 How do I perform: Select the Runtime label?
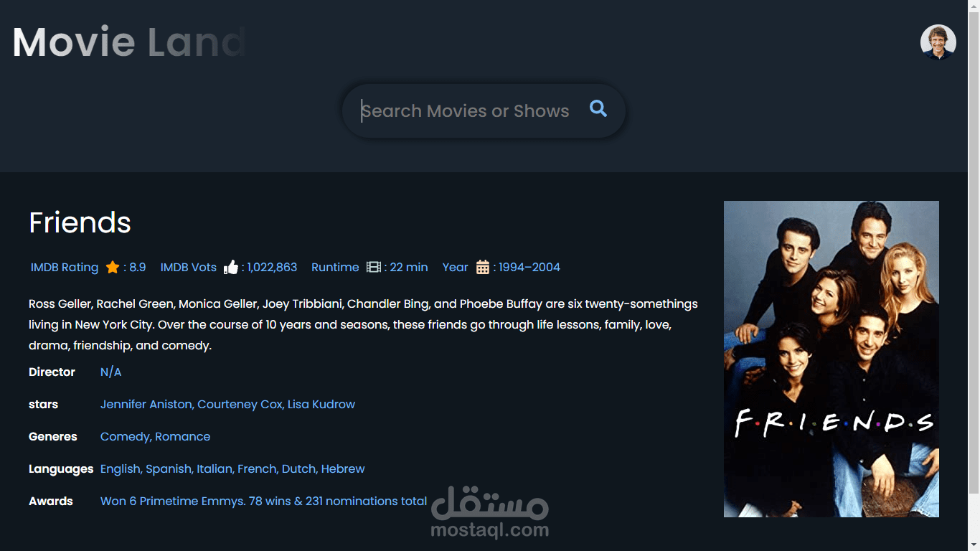click(335, 267)
